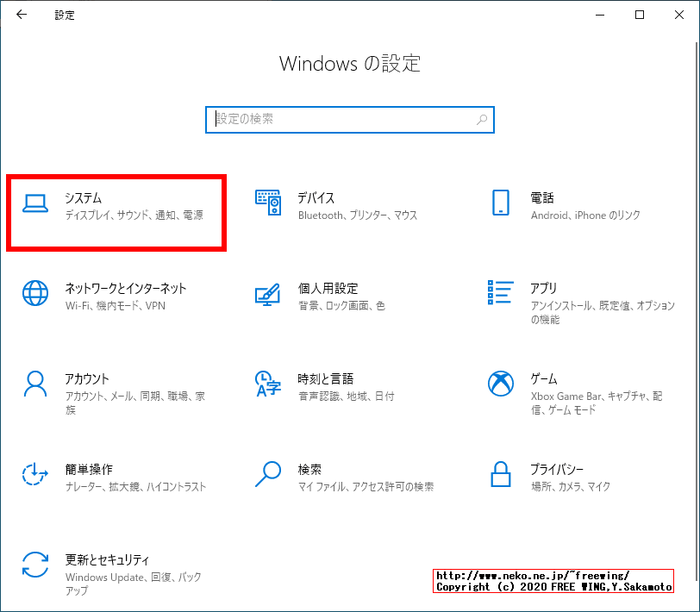Open the アプリ list icon
Viewport: 700px width, 612px height.
[501, 292]
